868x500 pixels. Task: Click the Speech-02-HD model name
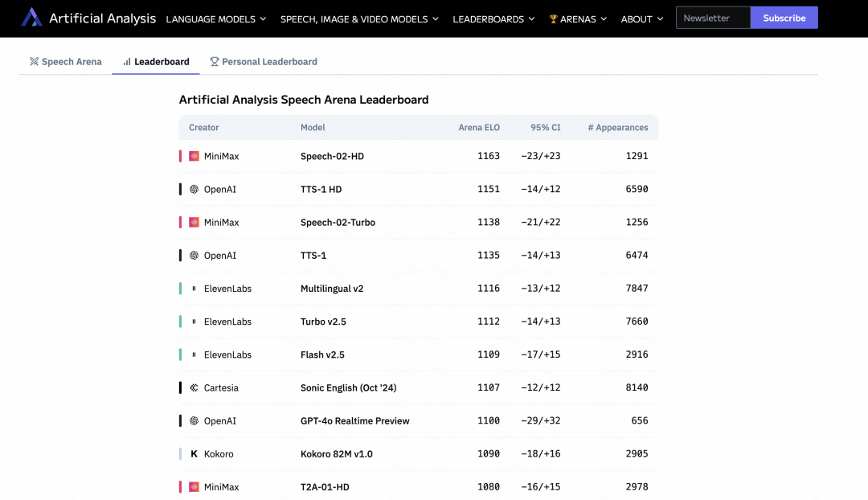click(x=332, y=156)
